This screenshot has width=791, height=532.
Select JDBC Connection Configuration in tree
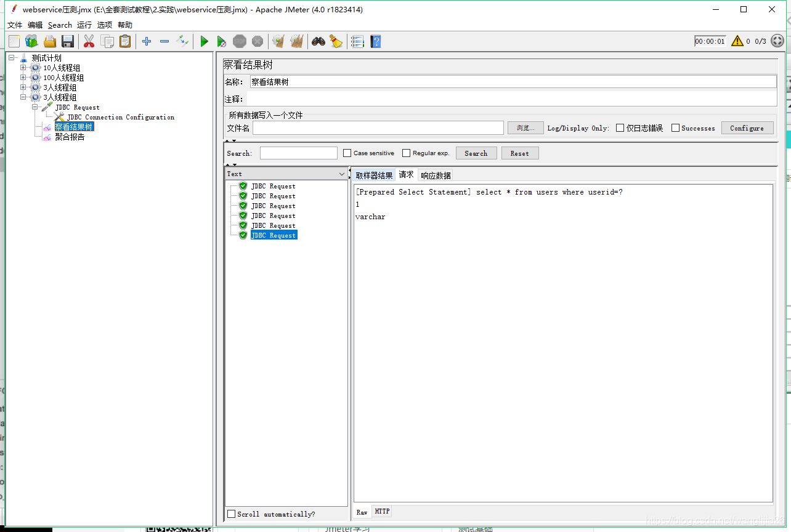[121, 117]
